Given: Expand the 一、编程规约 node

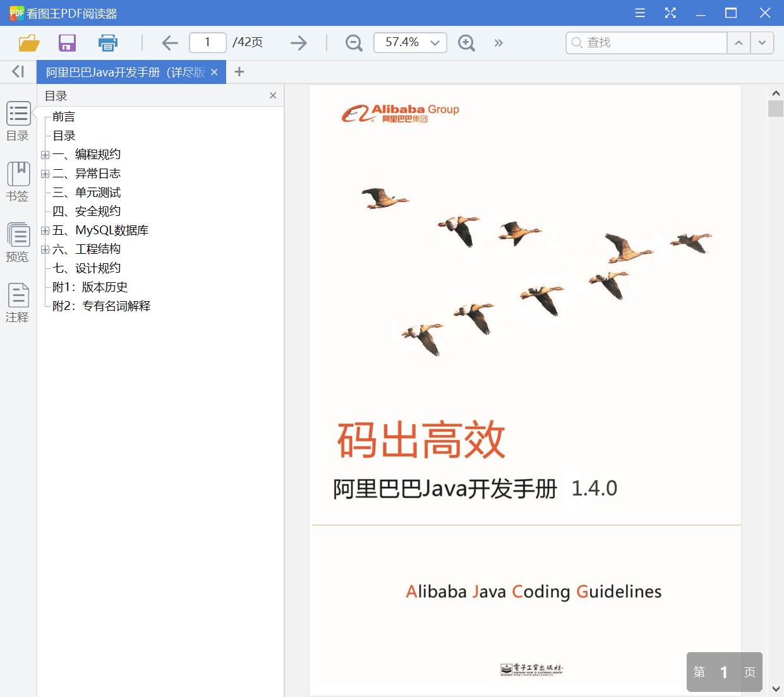Looking at the screenshot, I should coord(45,155).
